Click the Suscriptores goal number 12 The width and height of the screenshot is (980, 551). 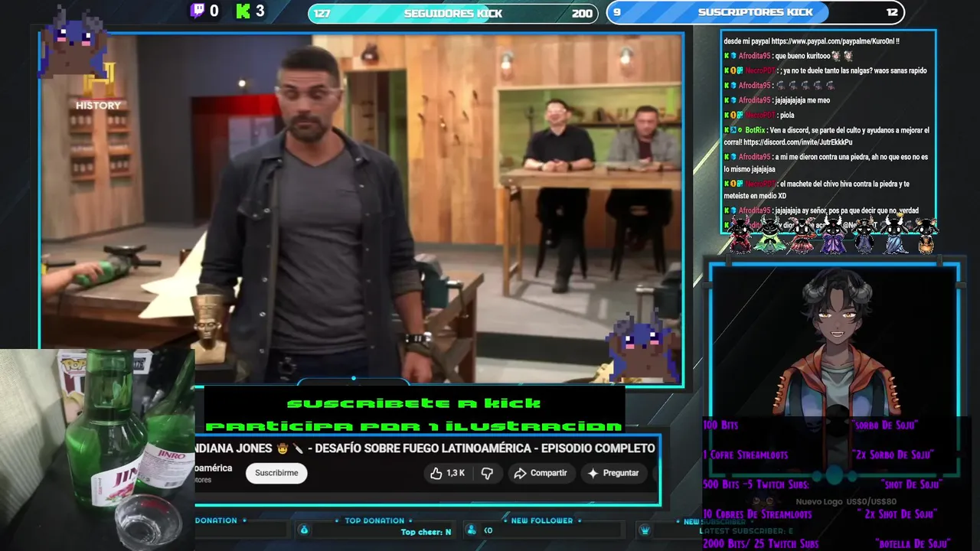892,12
